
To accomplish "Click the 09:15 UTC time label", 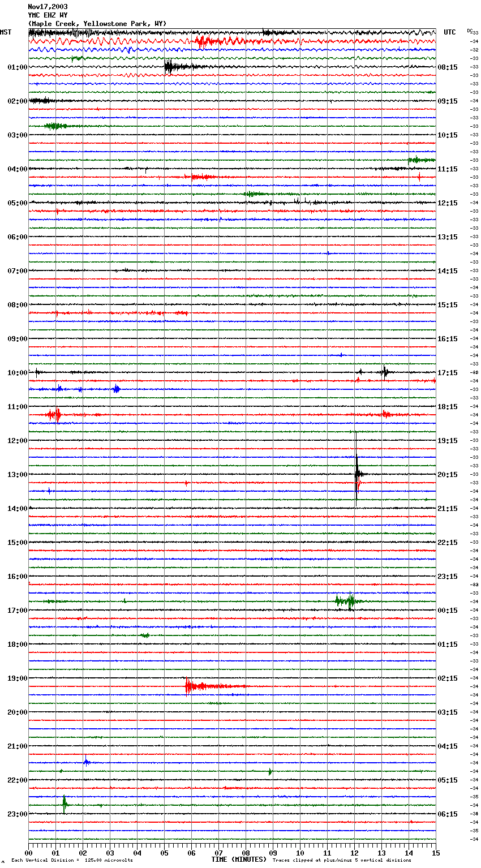I will pyautogui.click(x=448, y=101).
